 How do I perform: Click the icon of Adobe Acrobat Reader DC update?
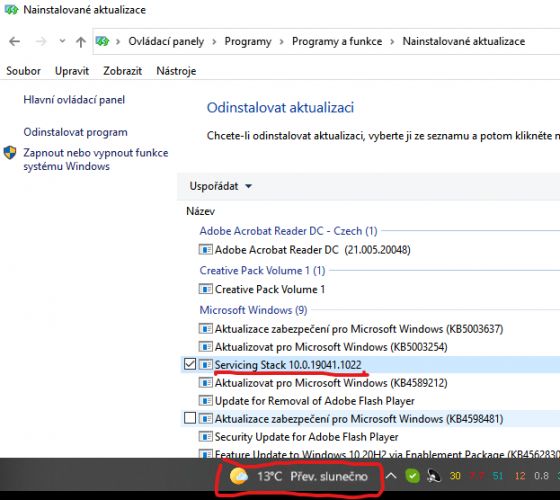point(205,249)
